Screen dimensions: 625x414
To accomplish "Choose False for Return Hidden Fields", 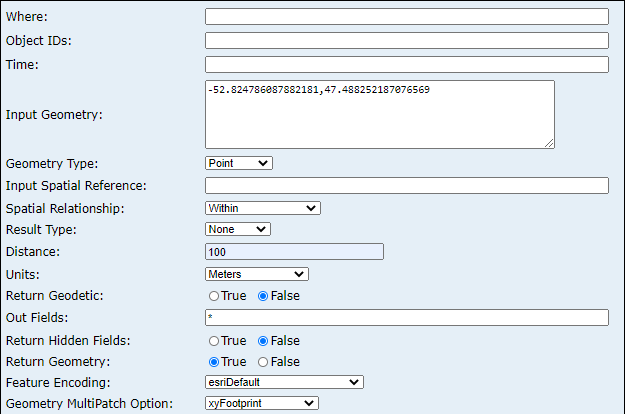I will click(x=264, y=341).
